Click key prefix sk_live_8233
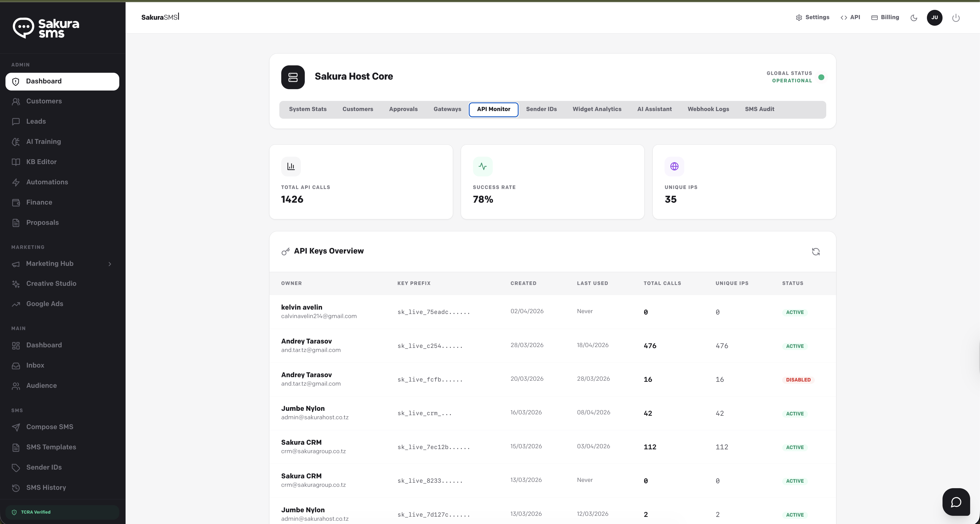Image resolution: width=980 pixels, height=524 pixels. pyautogui.click(x=430, y=481)
